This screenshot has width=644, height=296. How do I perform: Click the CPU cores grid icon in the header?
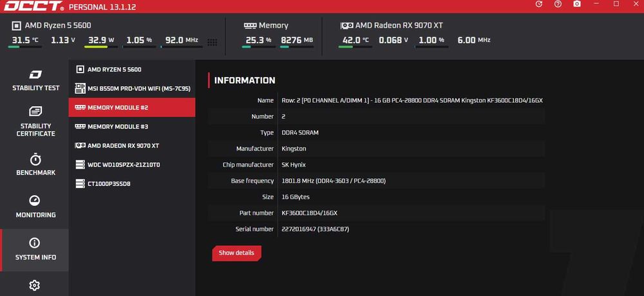(x=213, y=42)
